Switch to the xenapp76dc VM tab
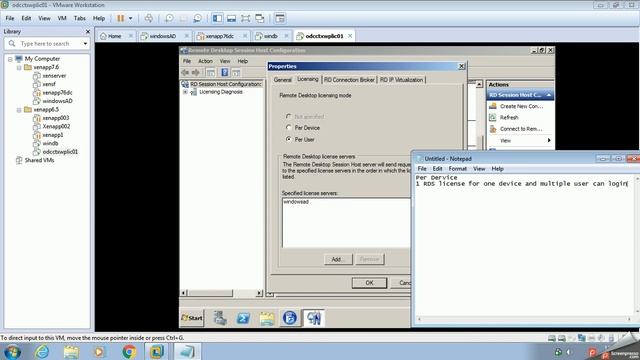 (x=220, y=36)
